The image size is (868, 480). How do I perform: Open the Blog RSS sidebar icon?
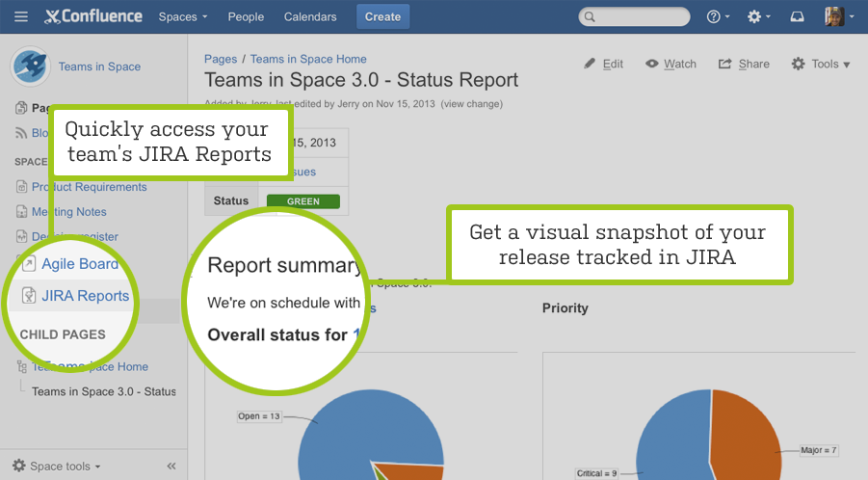(21, 133)
